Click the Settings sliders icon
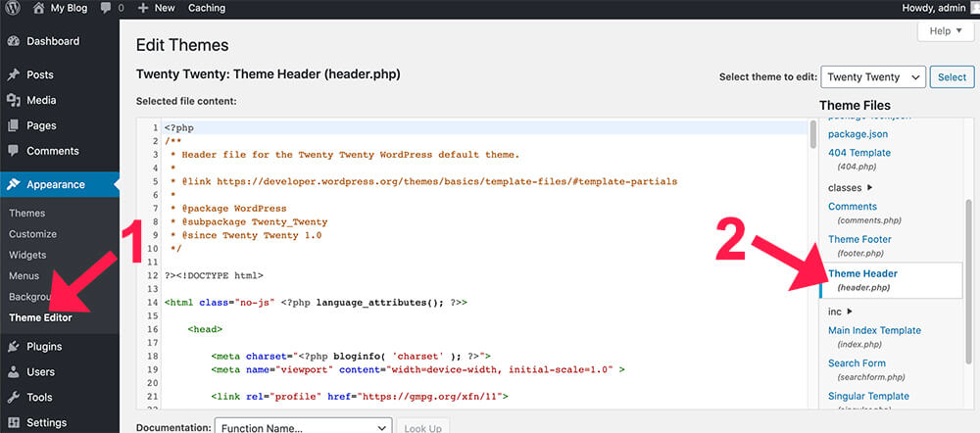980x433 pixels. coord(13,422)
